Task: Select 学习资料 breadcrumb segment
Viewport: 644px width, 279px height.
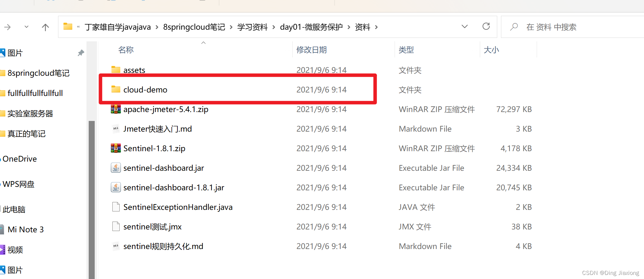Action: [253, 27]
